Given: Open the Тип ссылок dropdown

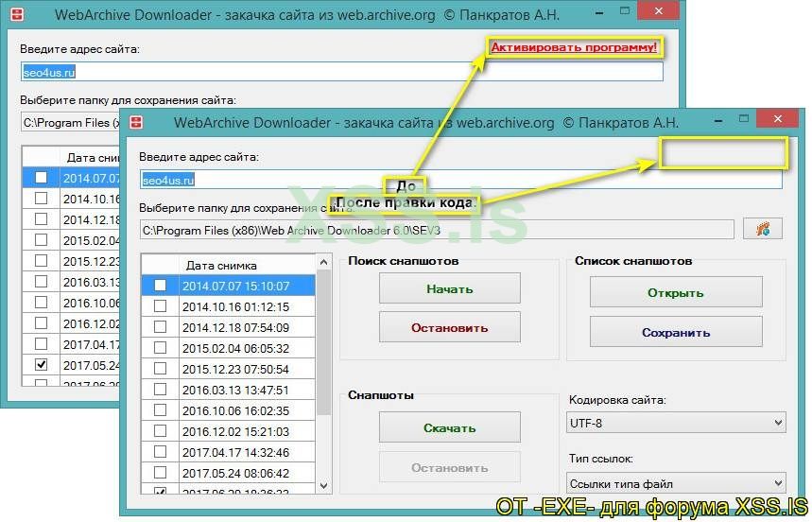Looking at the screenshot, I should pyautogui.click(x=676, y=483).
